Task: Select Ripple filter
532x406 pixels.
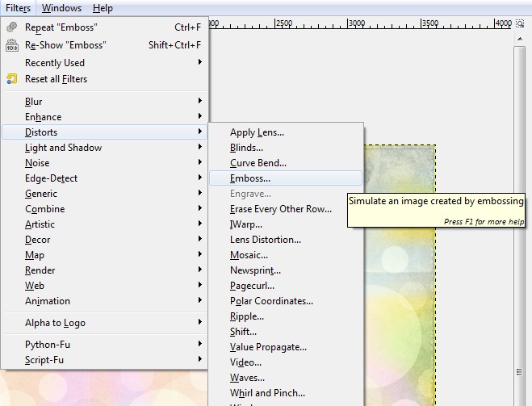Action: pos(286,316)
